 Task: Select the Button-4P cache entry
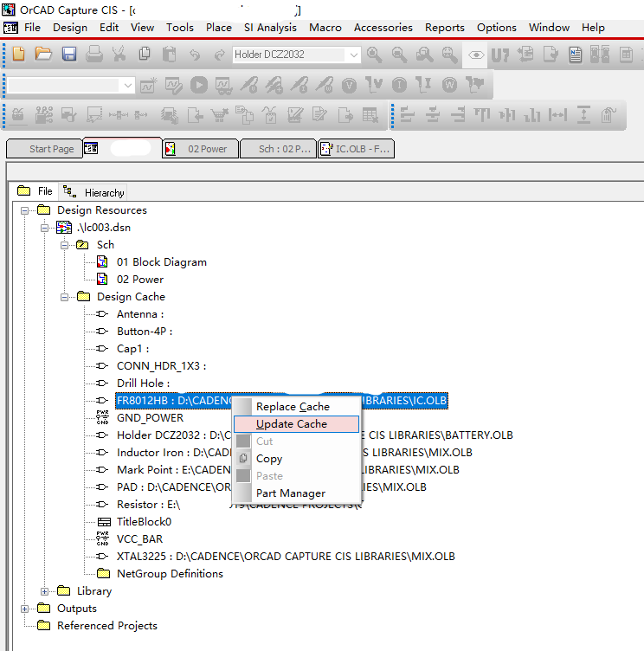click(x=145, y=332)
